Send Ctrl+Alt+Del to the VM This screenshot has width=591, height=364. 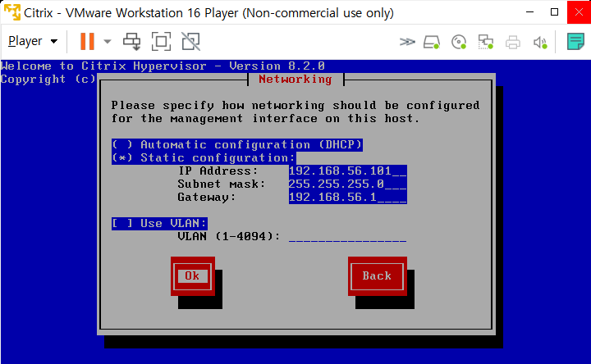132,42
